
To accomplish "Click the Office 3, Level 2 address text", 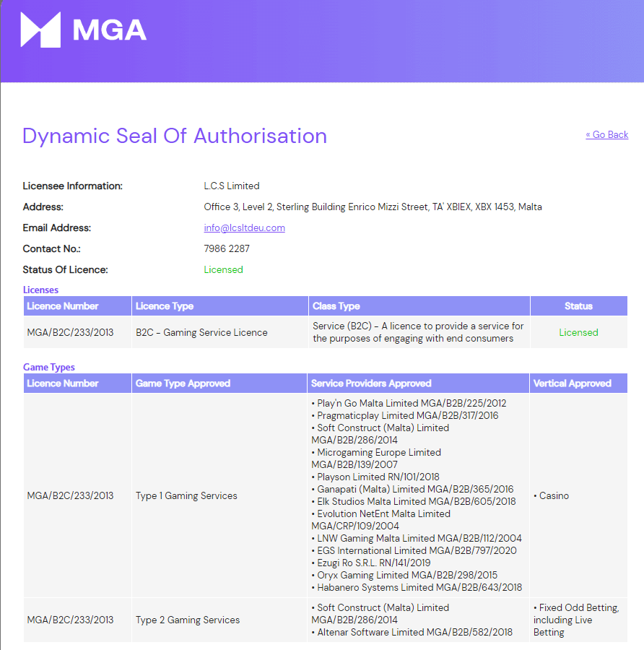I will pos(373,207).
